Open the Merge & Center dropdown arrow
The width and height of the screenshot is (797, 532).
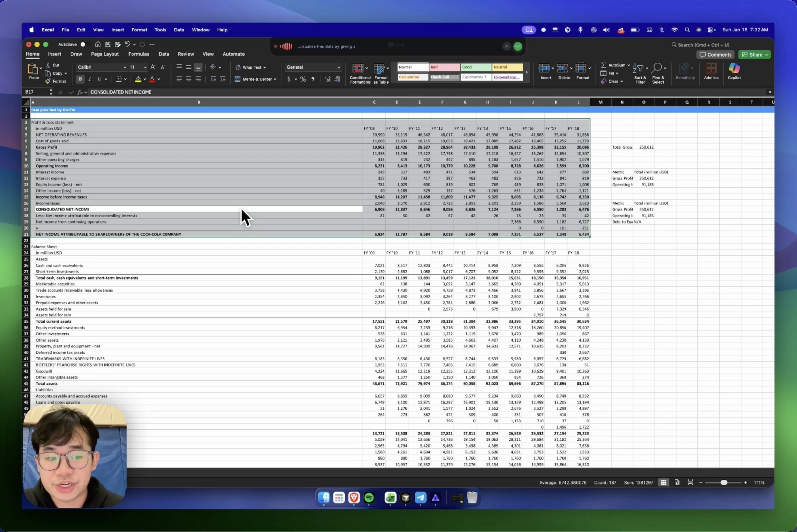click(275, 79)
